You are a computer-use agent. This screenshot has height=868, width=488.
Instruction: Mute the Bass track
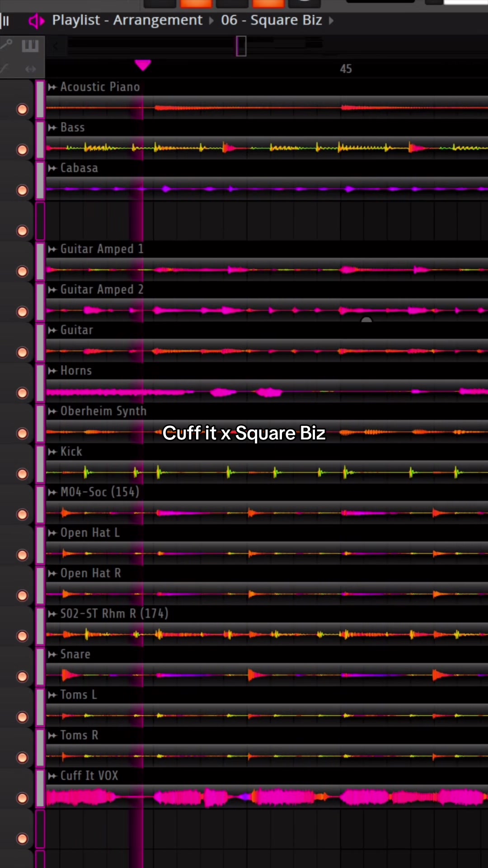(x=22, y=150)
